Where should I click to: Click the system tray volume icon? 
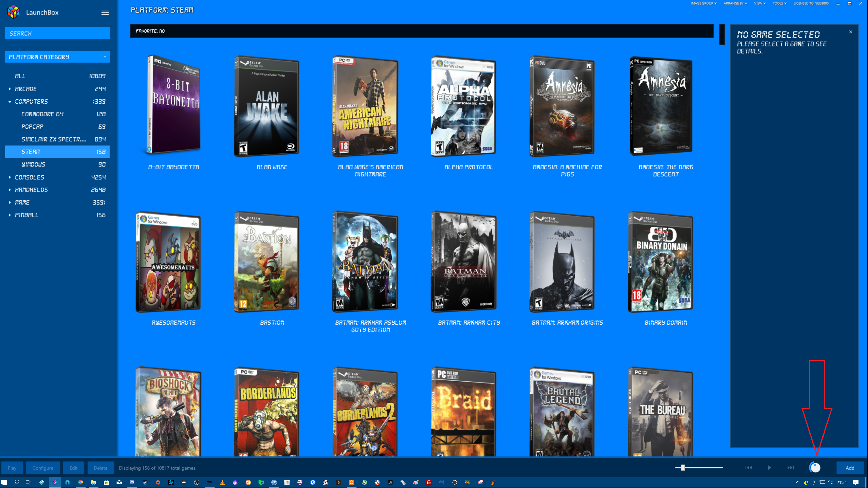pyautogui.click(x=830, y=482)
